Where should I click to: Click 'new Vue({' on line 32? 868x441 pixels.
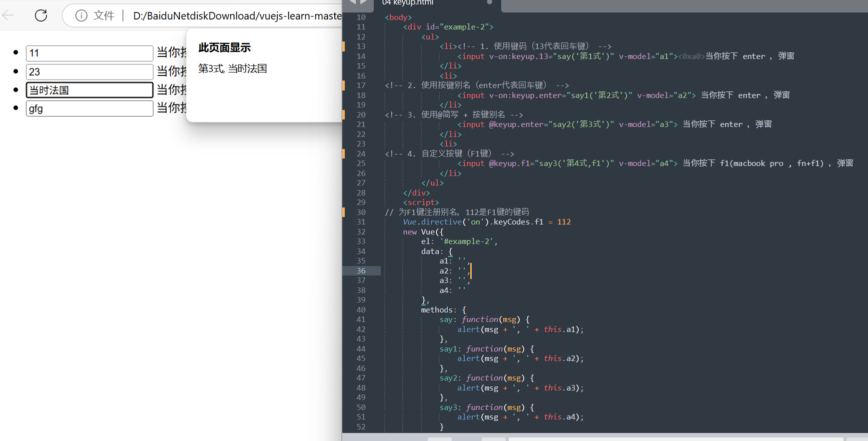click(423, 232)
